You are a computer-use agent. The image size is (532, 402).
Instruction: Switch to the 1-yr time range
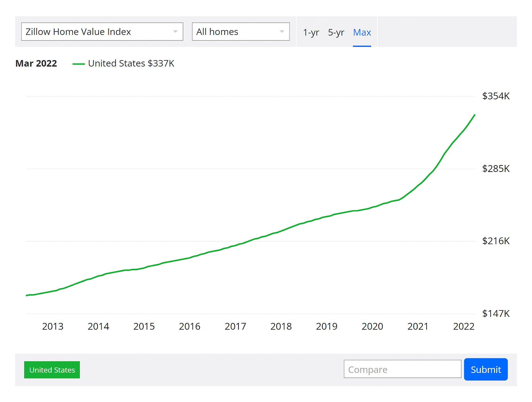(311, 32)
